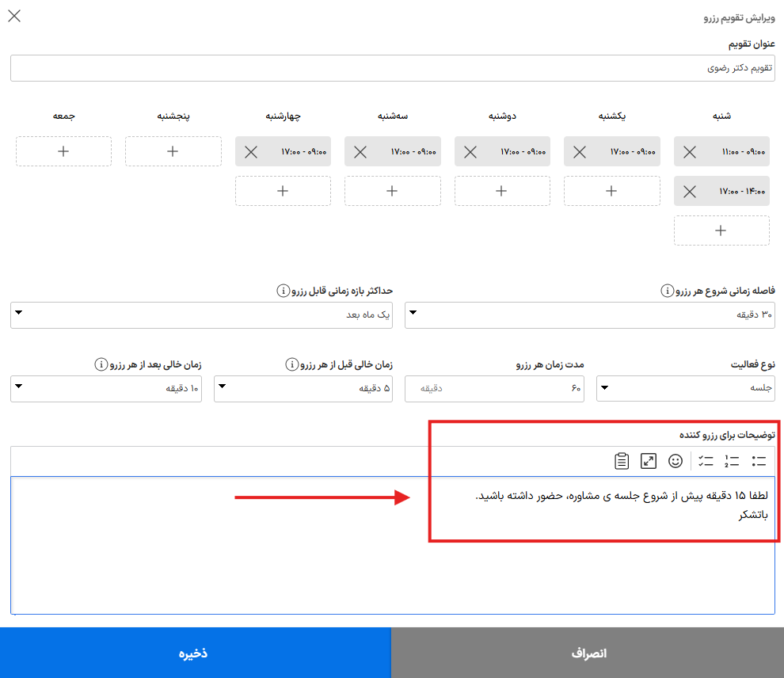784x678 pixels.
Task: Open the emoji picker in editor toolbar
Action: tap(675, 461)
